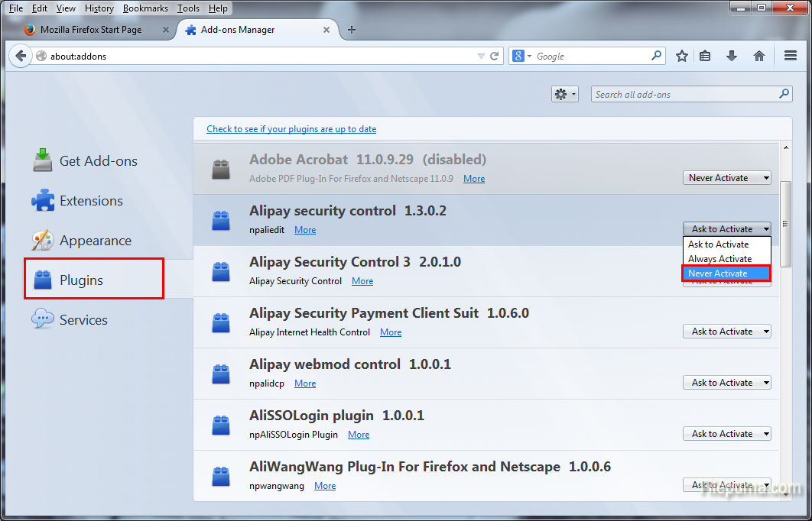Screen dimensions: 812x521
Task: Choose Always Activate from the dropdown list
Action: click(719, 259)
